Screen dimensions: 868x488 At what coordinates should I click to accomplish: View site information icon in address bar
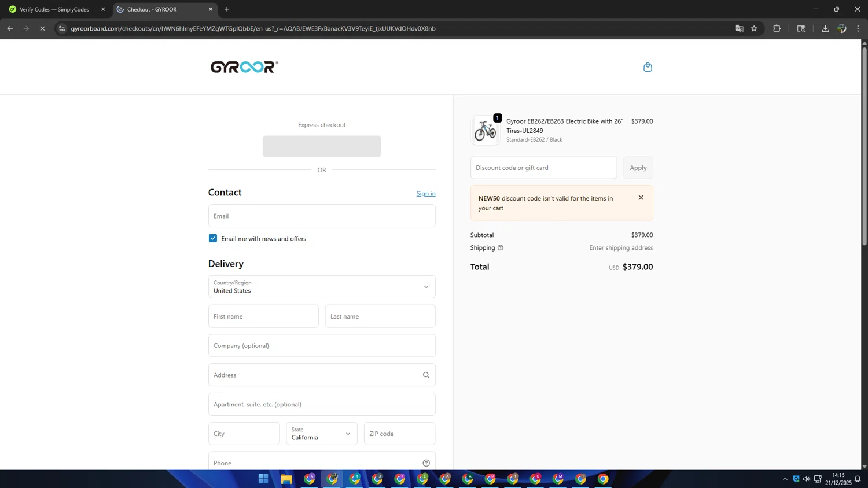(62, 28)
